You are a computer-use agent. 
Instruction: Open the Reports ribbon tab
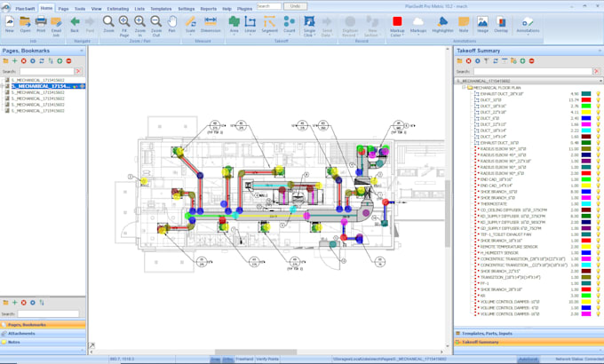pos(209,9)
